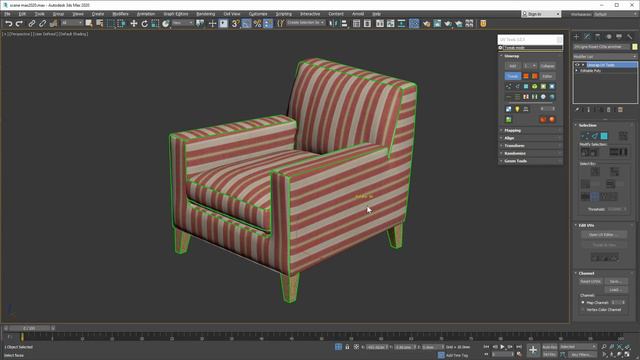Image resolution: width=640 pixels, height=360 pixels.
Task: Expand the Randomize rollout in UV Tools
Action: (515, 153)
